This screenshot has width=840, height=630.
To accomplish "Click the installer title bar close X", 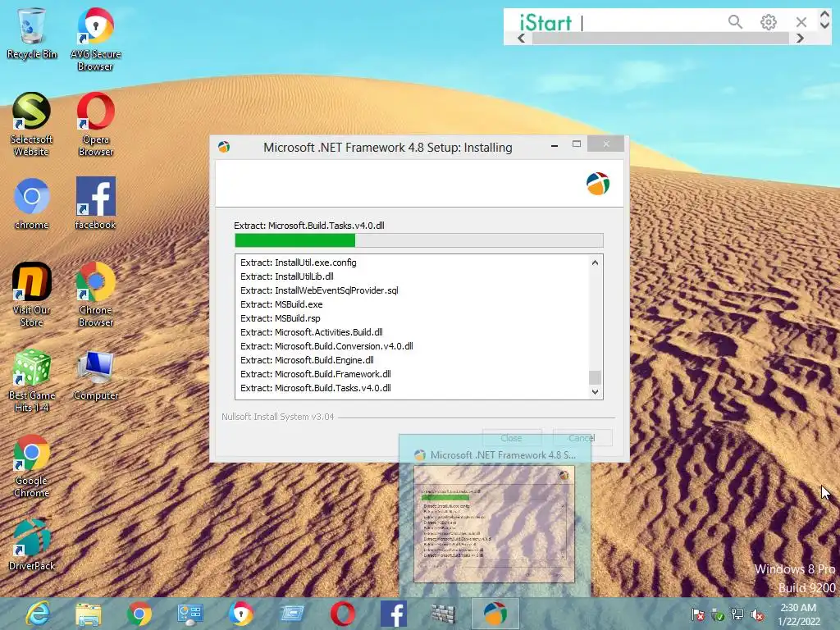I will pos(606,144).
